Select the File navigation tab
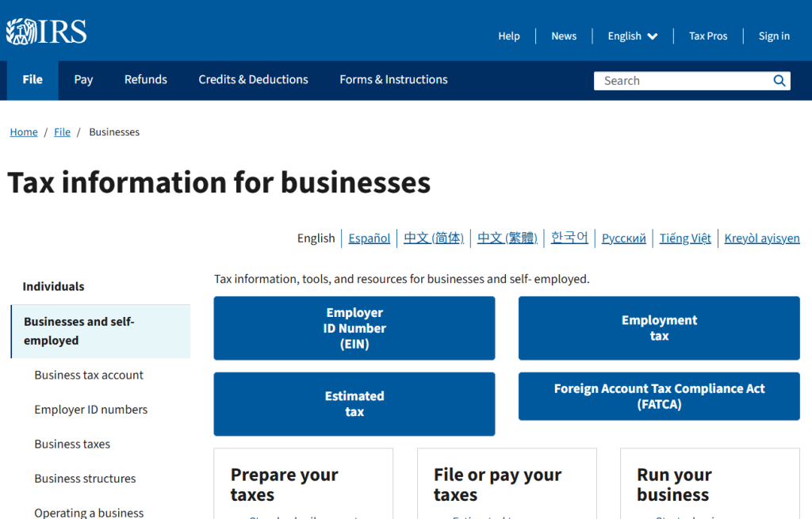This screenshot has height=519, width=812. pos(33,80)
